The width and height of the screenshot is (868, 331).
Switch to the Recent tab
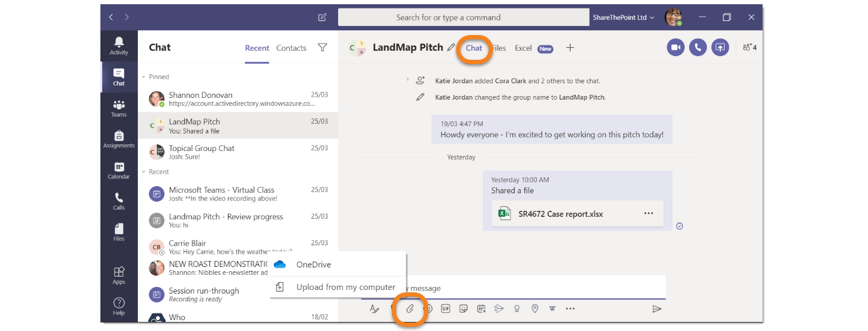click(x=257, y=48)
